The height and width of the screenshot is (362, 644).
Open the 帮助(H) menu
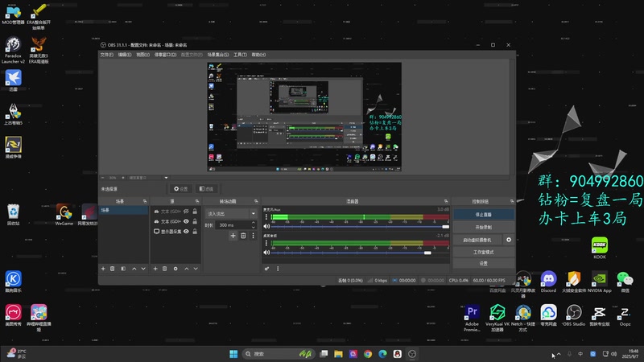click(258, 55)
